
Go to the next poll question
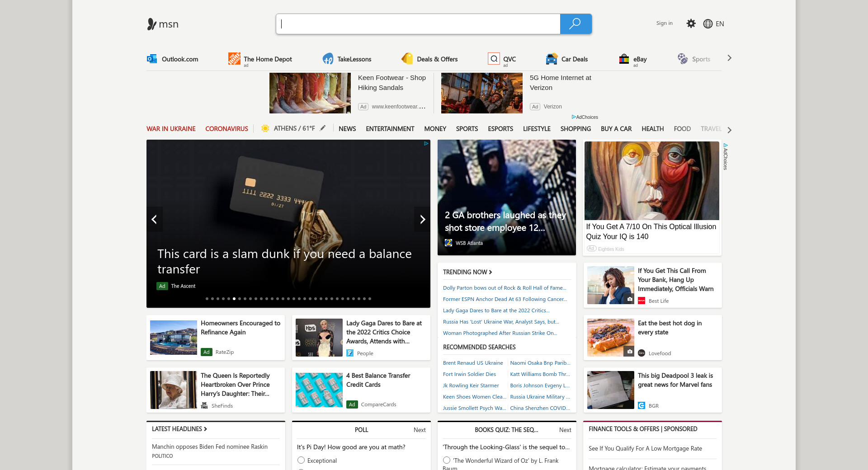click(x=419, y=430)
